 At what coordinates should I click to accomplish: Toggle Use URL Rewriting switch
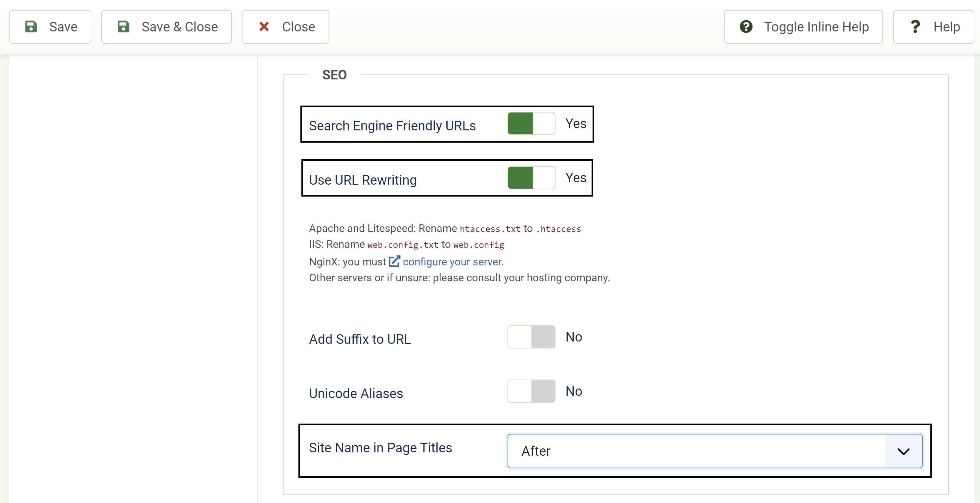coord(531,178)
